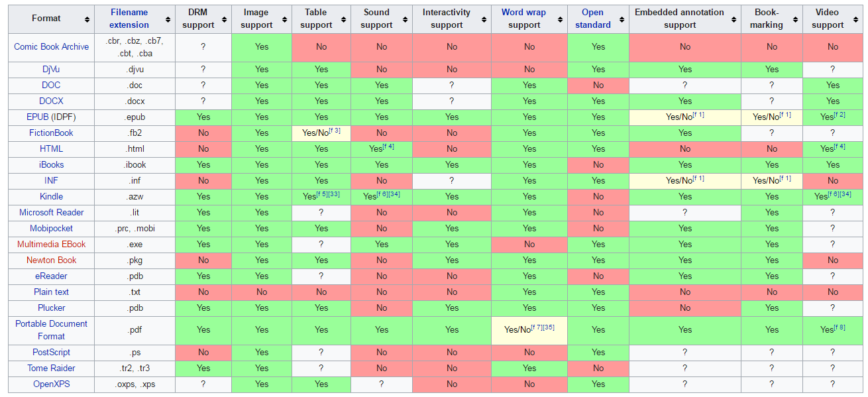Open the PostScript link
868x397 pixels.
tap(51, 353)
